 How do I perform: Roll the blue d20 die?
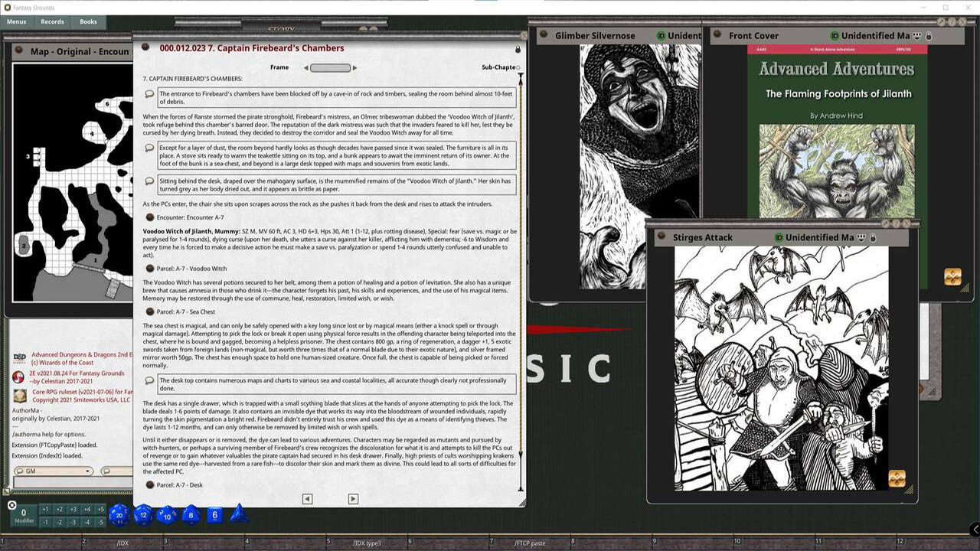coord(119,516)
